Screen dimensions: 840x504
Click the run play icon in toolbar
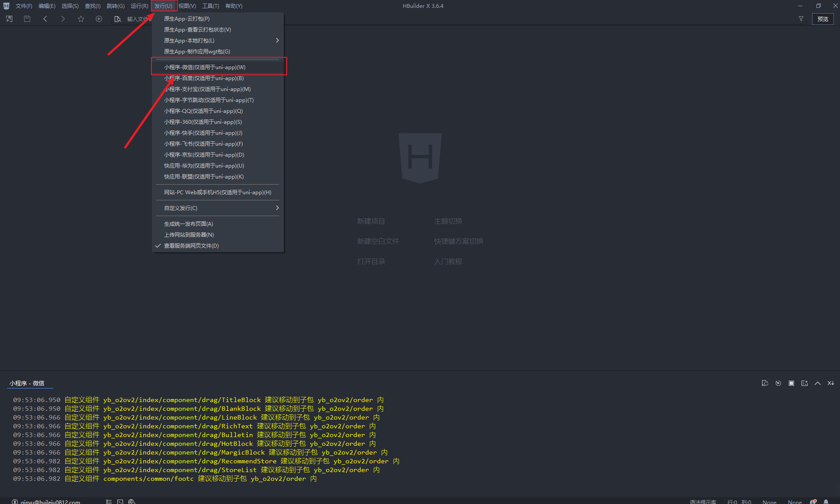click(x=99, y=19)
